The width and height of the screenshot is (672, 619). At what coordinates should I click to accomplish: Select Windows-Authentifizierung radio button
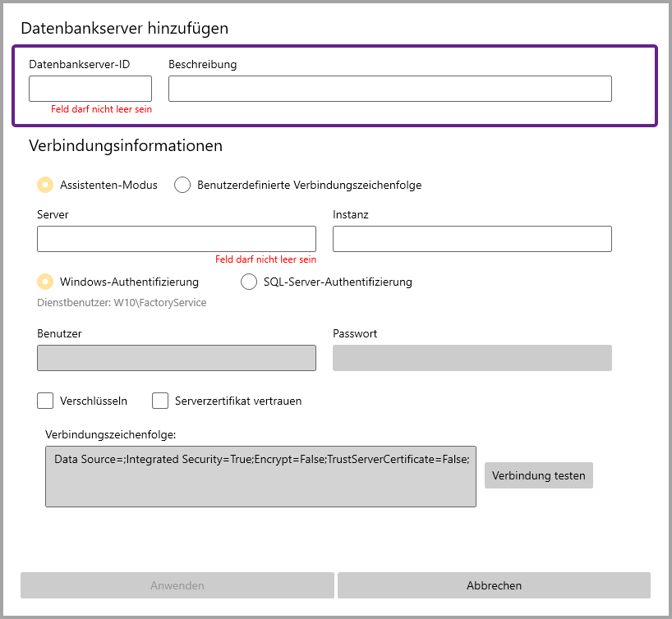pos(46,282)
